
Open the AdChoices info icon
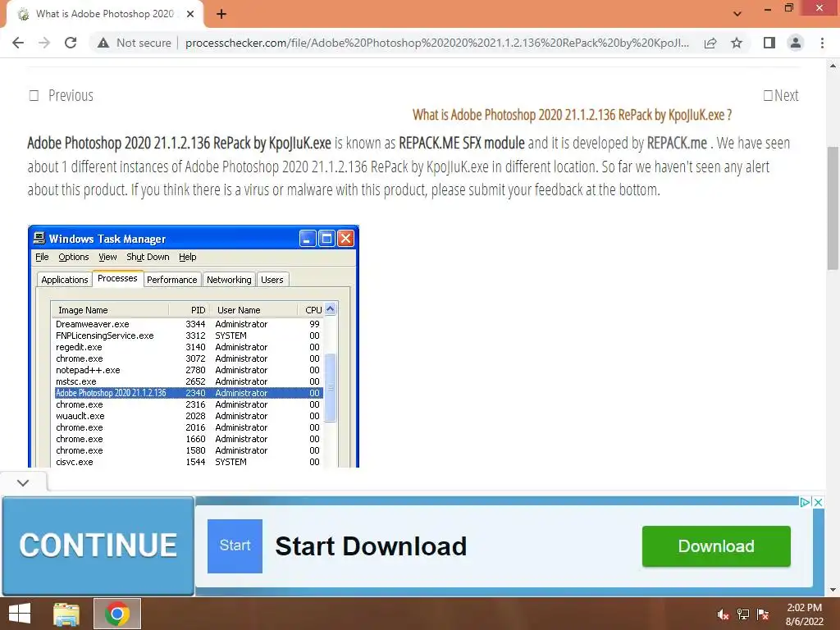[805, 502]
